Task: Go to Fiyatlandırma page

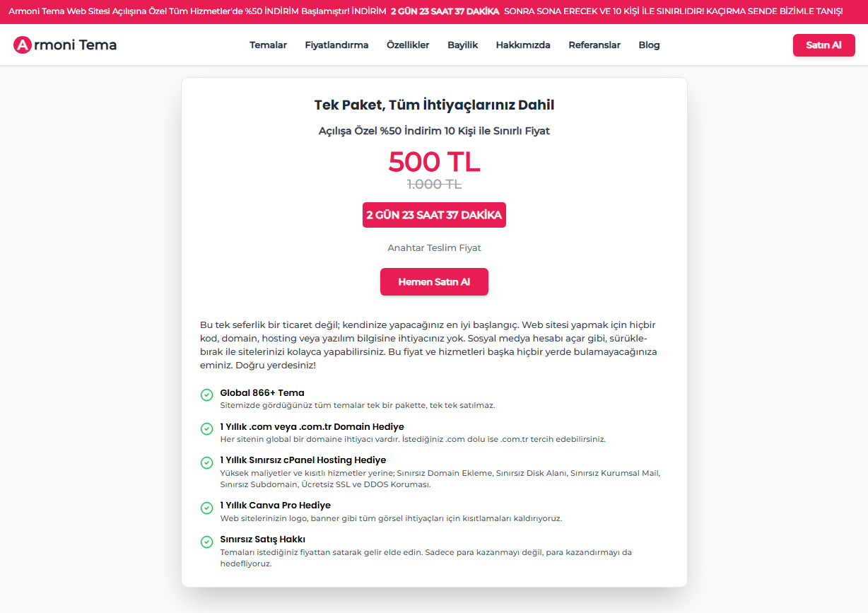Action: click(x=336, y=45)
